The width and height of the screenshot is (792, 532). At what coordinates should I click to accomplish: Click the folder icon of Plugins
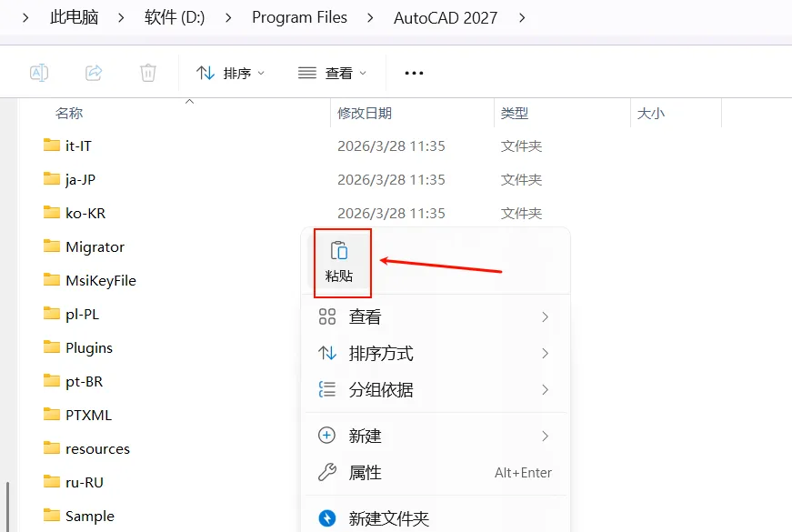52,347
